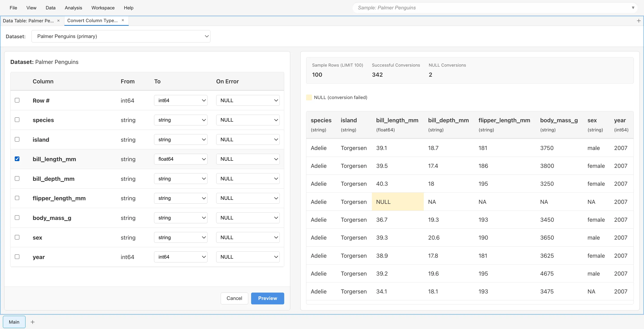Click the NULL conversion-failed legend swatch
644x329 pixels.
coord(309,97)
